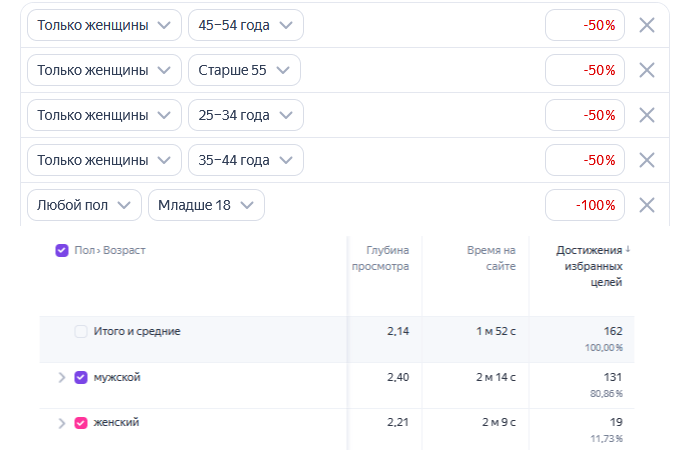Click the Время на сайте column header
674x450 pixels.
490,258
